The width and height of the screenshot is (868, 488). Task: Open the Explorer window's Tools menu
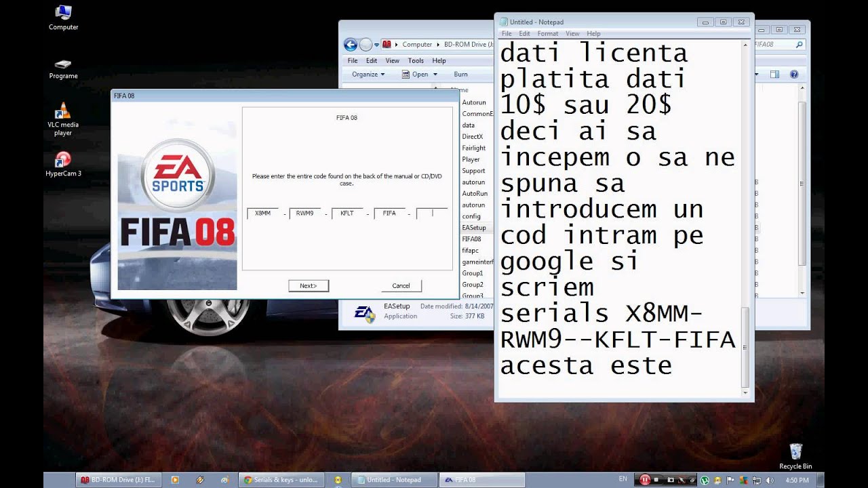(416, 60)
